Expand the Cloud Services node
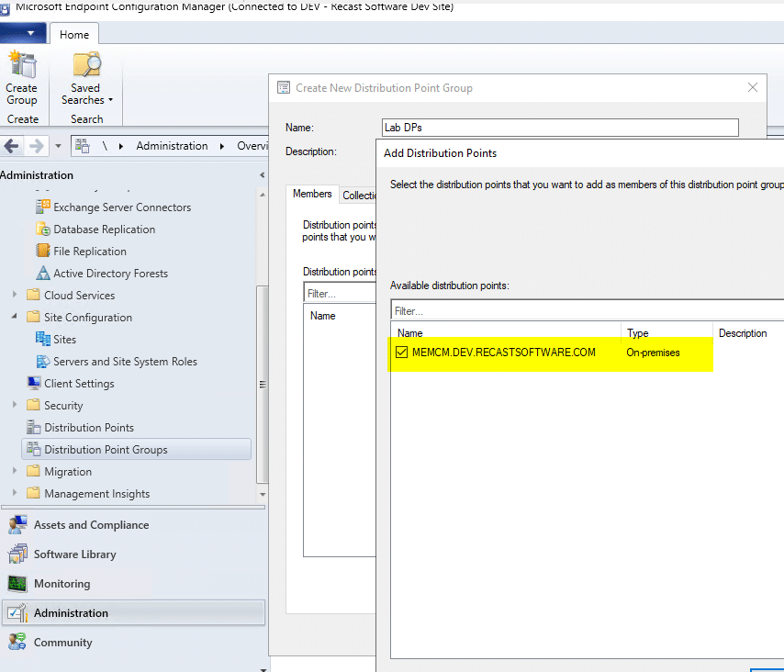The width and height of the screenshot is (784, 672). (x=16, y=295)
